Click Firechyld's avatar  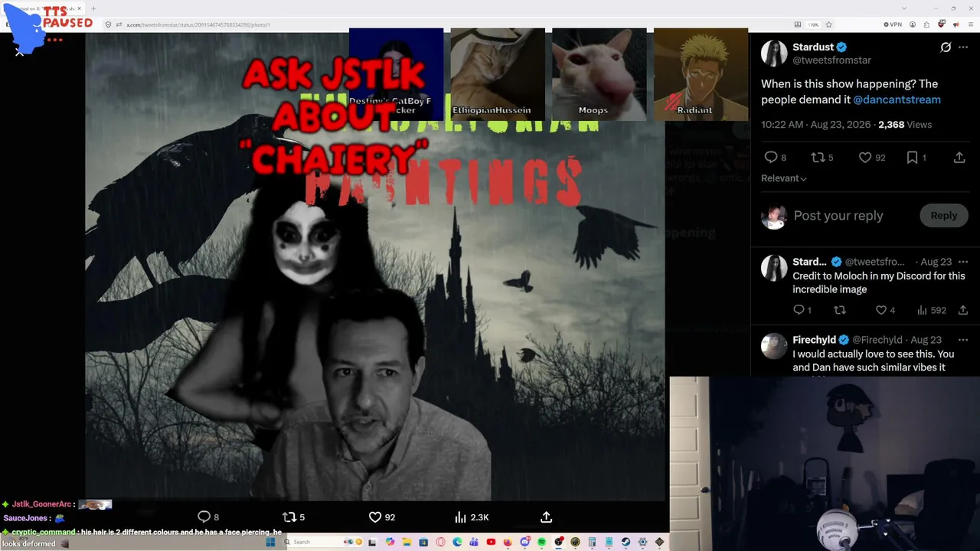(774, 346)
